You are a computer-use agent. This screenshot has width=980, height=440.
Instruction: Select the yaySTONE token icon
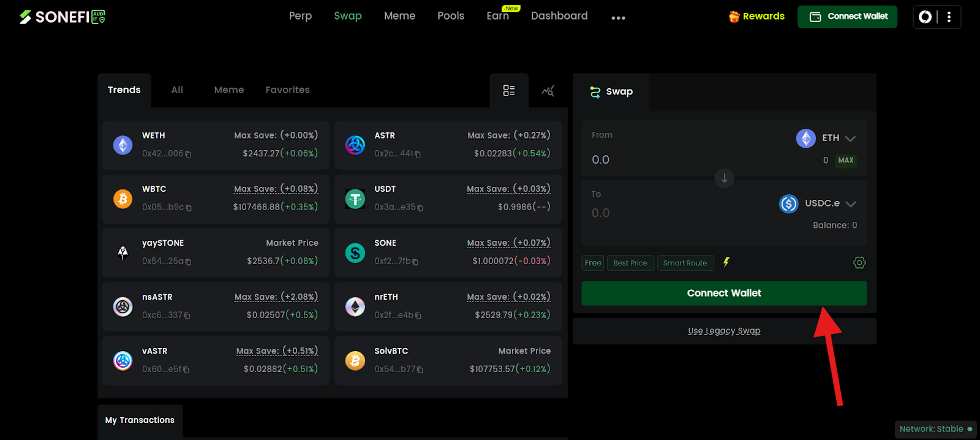pyautogui.click(x=123, y=252)
